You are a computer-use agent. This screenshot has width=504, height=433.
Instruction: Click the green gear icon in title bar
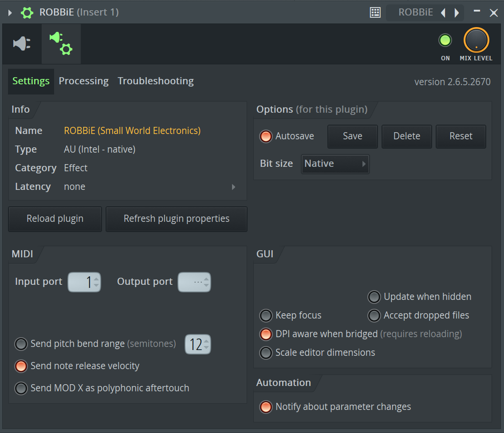click(x=27, y=12)
